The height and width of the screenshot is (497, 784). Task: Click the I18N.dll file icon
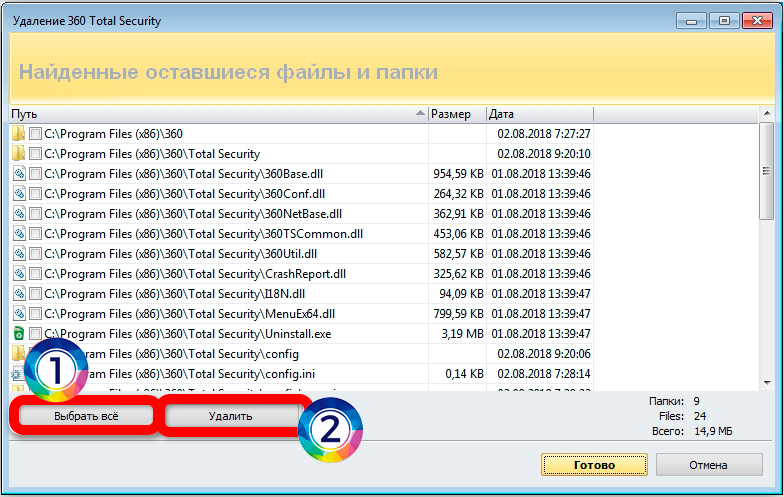pos(19,294)
